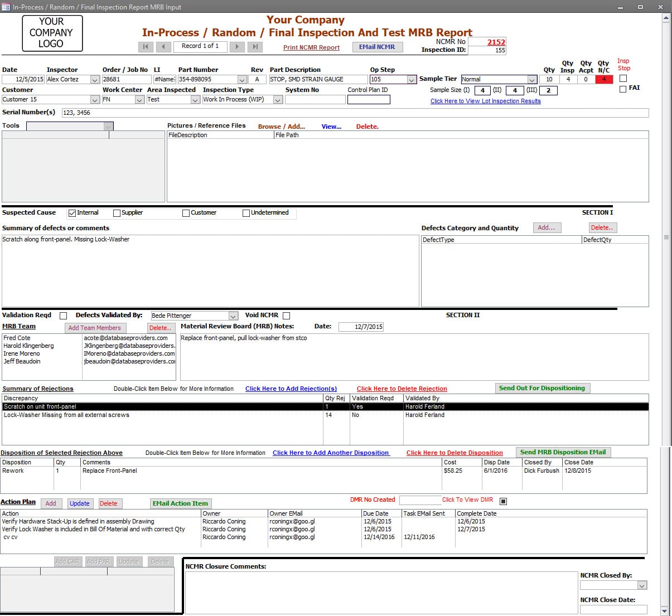Open NCMR Closed By dropdown
672x616 pixels.
(642, 585)
